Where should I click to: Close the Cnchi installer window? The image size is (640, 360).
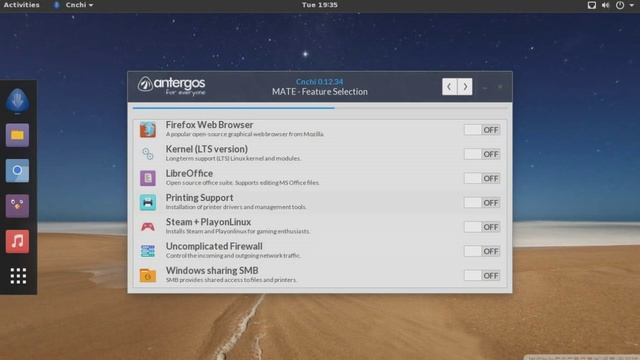[x=500, y=87]
